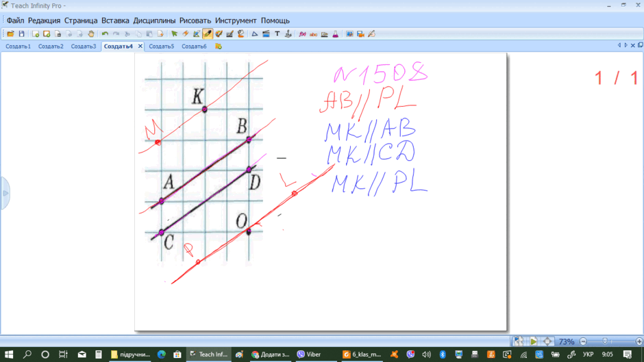This screenshot has height=362, width=644.
Task: Open the Файл menu
Action: 15,21
